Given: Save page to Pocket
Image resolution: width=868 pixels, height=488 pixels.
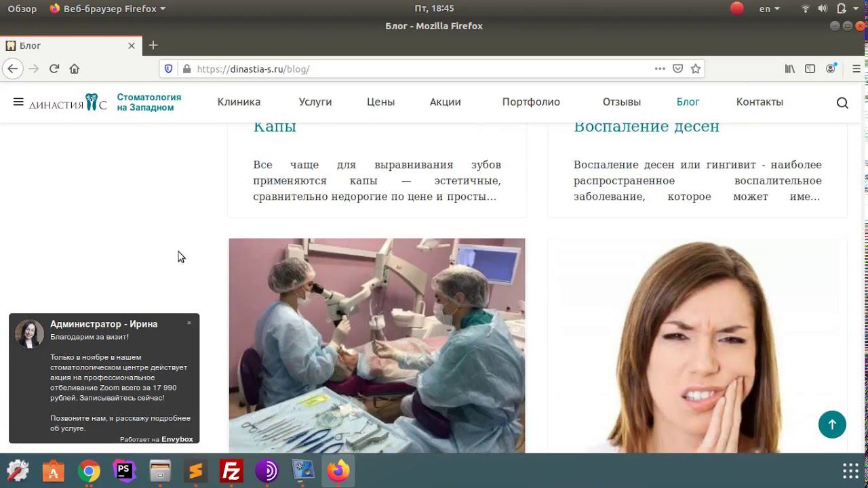Looking at the screenshot, I should click(x=677, y=68).
